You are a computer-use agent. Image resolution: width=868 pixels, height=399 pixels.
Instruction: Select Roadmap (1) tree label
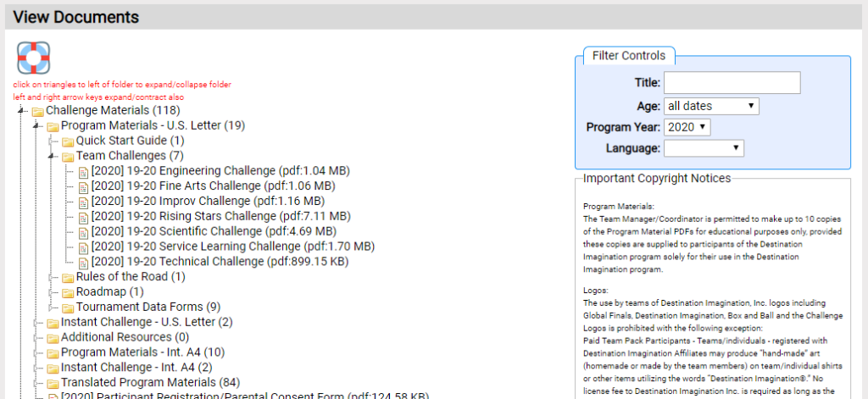point(110,291)
